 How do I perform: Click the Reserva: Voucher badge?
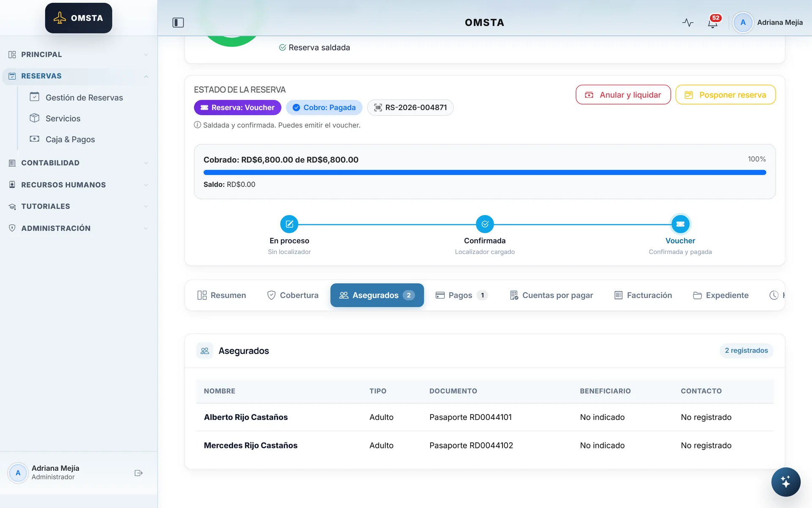point(237,108)
